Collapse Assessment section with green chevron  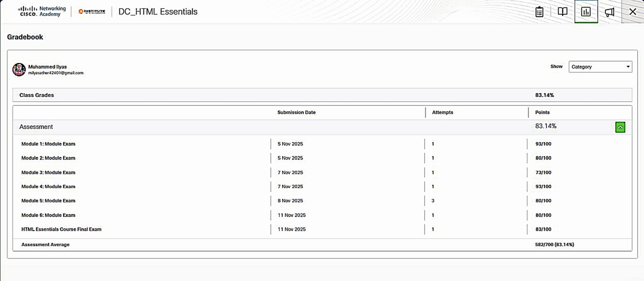pyautogui.click(x=620, y=127)
